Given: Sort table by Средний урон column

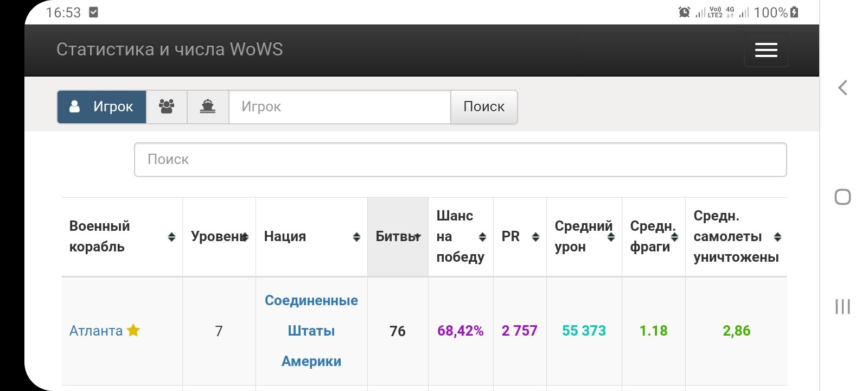Looking at the screenshot, I should tap(584, 237).
